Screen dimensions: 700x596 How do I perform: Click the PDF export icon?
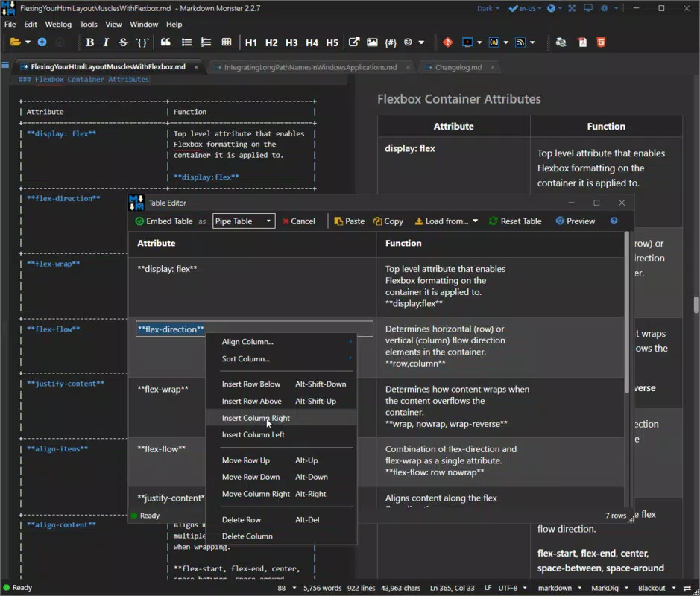tap(582, 42)
